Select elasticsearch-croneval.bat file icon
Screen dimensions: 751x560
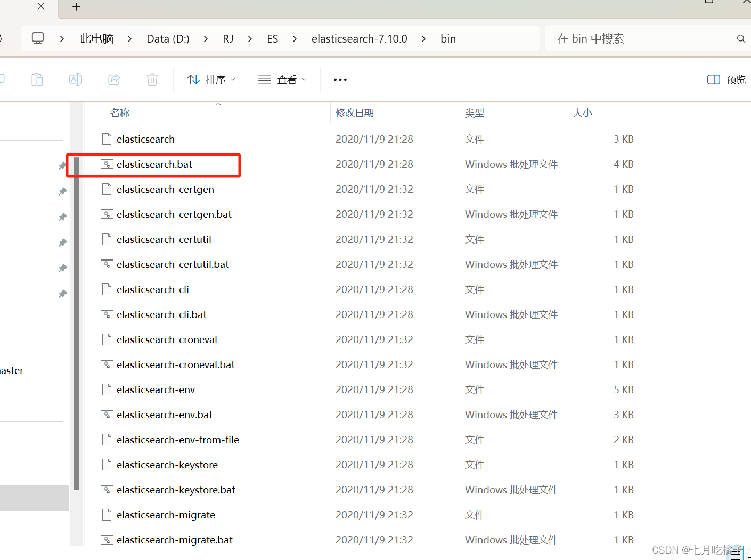(107, 364)
